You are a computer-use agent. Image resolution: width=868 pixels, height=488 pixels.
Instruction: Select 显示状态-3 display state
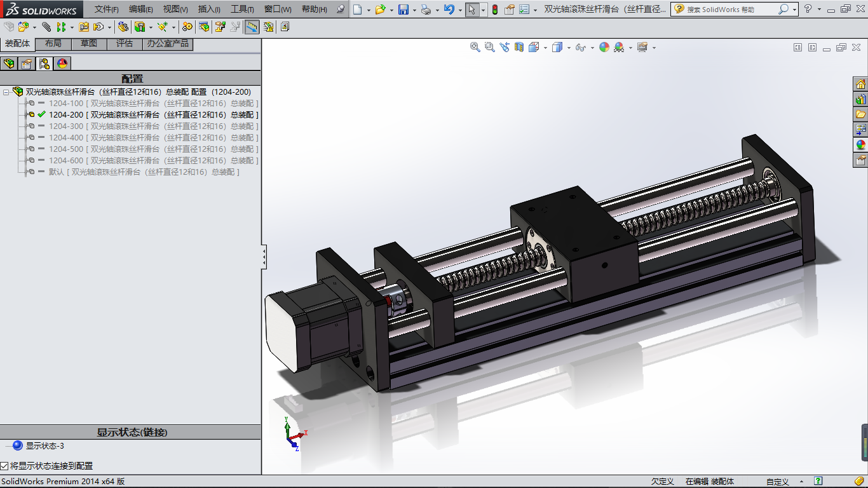click(x=44, y=445)
